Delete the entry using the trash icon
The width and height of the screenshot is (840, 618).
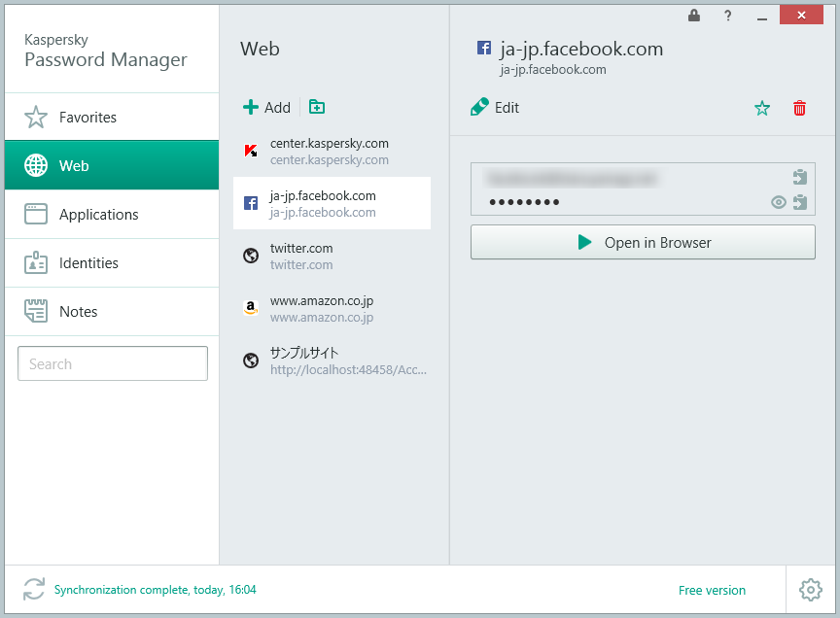799,108
